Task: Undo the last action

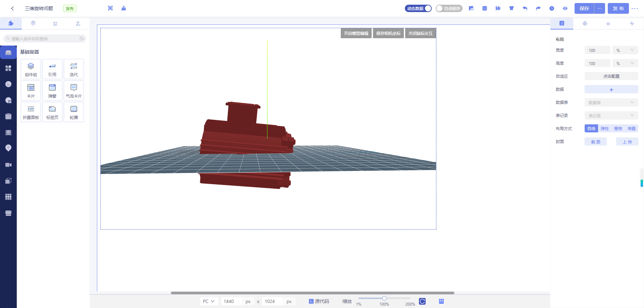Action: click(525, 8)
